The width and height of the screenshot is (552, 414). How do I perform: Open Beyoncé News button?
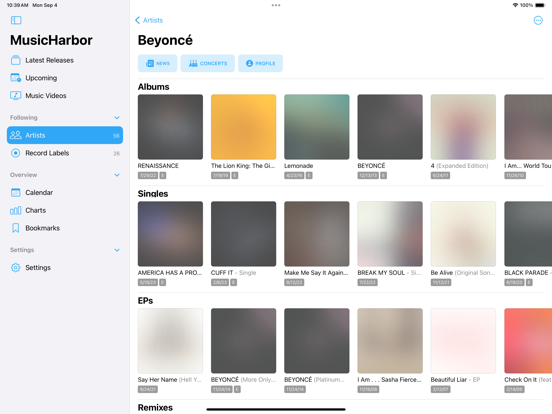pyautogui.click(x=157, y=63)
